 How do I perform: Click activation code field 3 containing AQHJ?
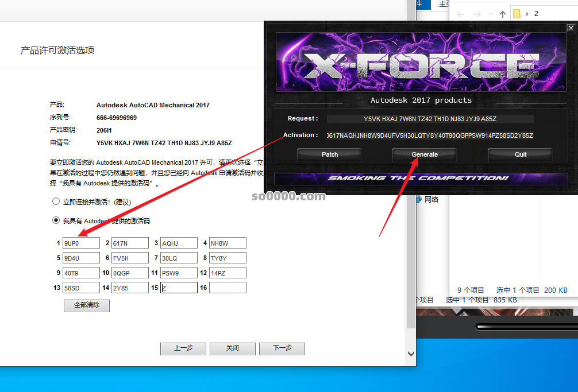[x=179, y=243]
